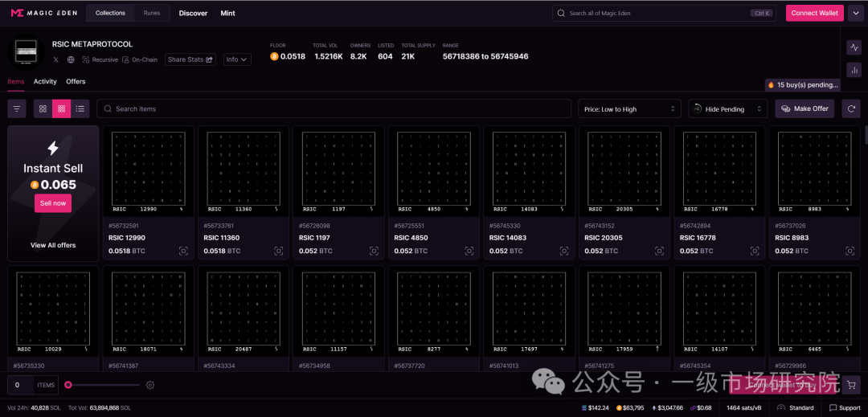Open the filter panel icon
Viewport: 868px width, 417px height.
(x=17, y=109)
